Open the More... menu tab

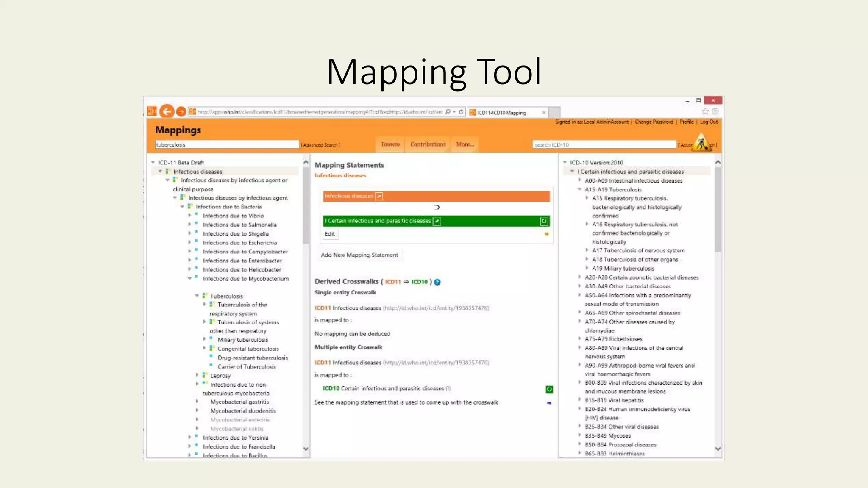pyautogui.click(x=465, y=144)
